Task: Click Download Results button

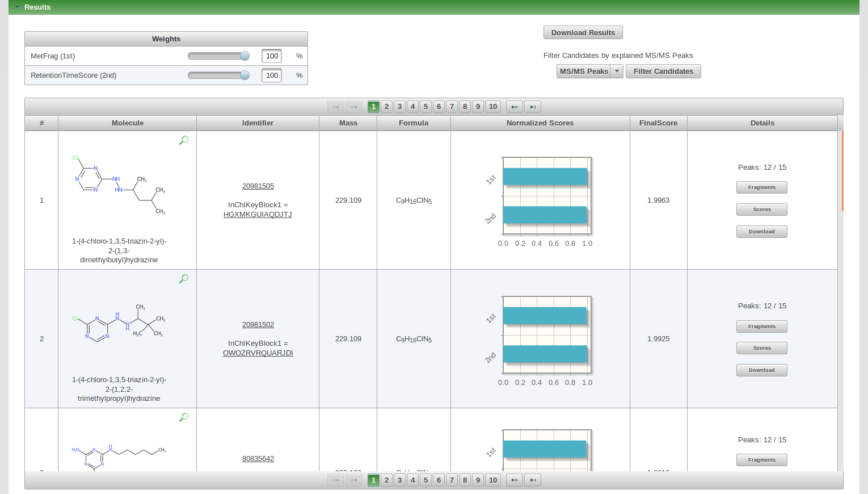Action: pos(583,32)
